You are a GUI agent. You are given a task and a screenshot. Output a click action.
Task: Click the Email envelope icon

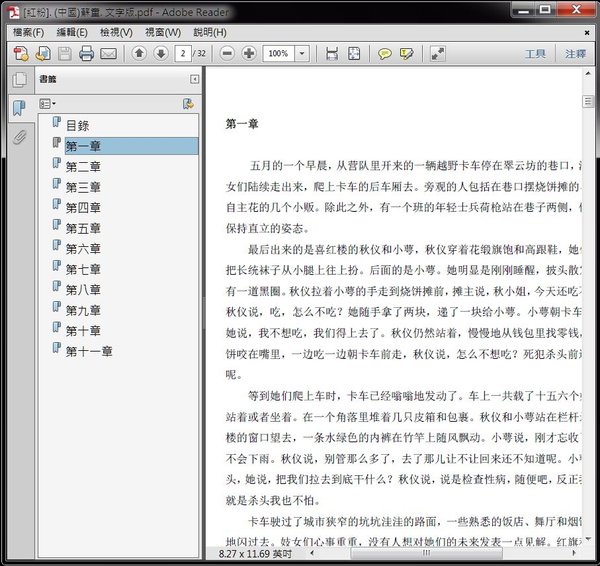pyautogui.click(x=109, y=53)
